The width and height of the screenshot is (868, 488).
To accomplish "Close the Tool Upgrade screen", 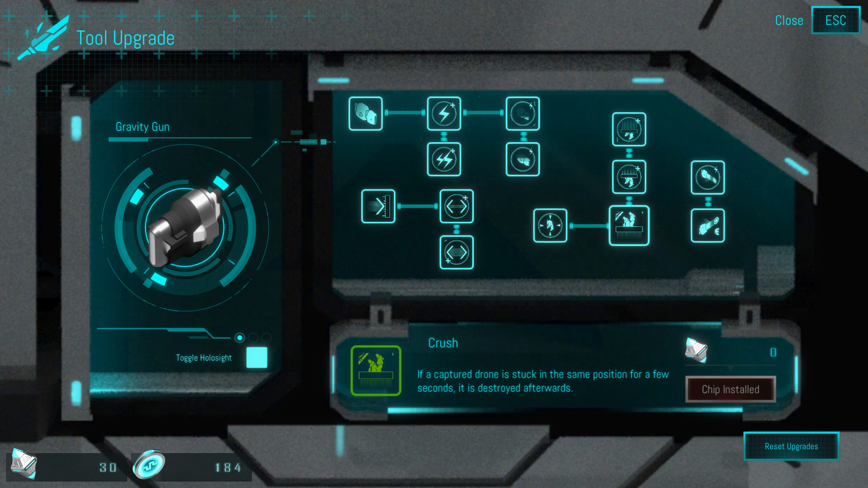I will [x=788, y=20].
